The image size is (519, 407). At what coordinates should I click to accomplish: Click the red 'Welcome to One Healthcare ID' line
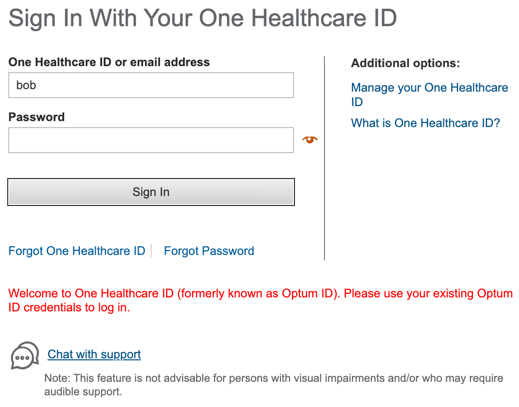pyautogui.click(x=260, y=293)
